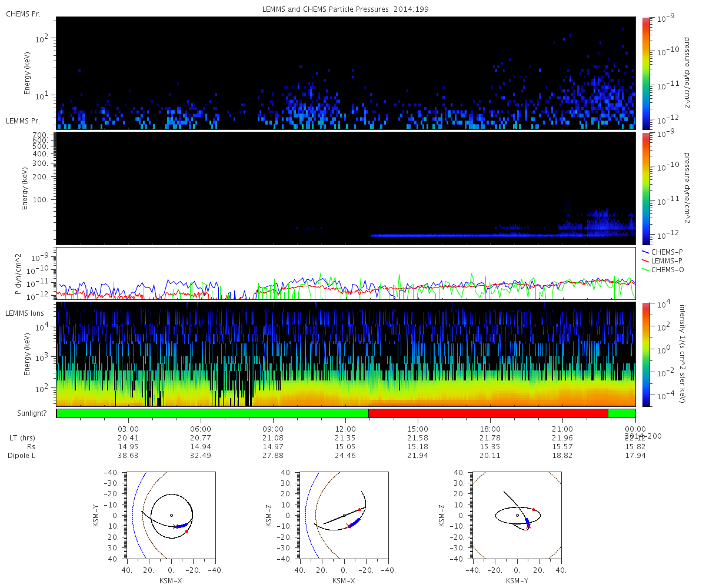Click the Dipole L value 38.63

pos(128,456)
